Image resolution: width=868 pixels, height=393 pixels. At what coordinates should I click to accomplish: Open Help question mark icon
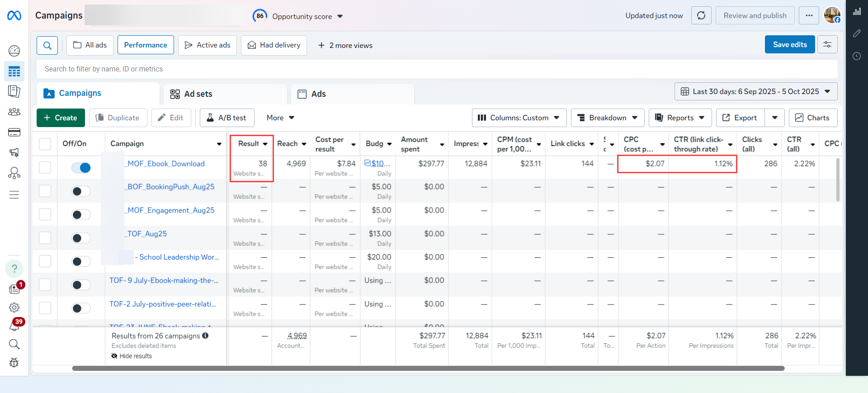coord(14,269)
